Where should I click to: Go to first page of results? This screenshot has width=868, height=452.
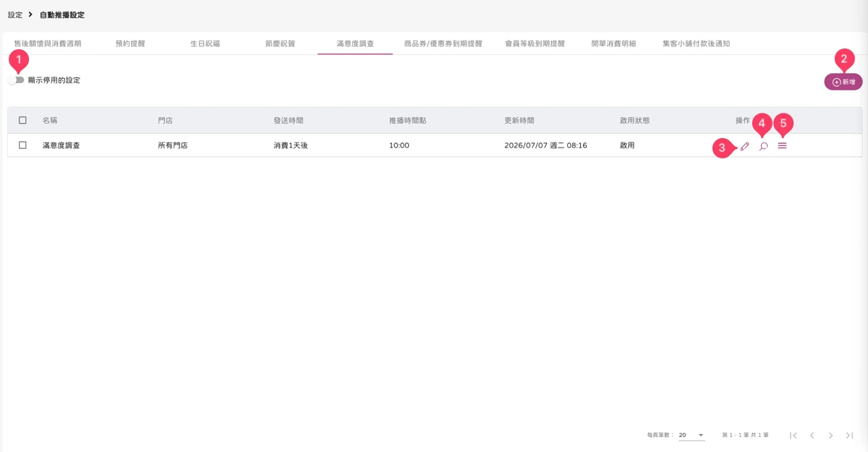point(793,435)
